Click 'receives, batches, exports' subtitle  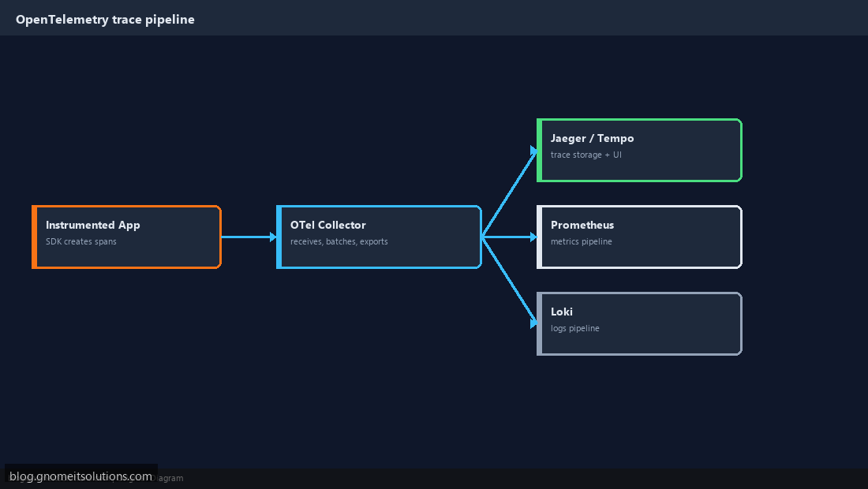pos(339,241)
